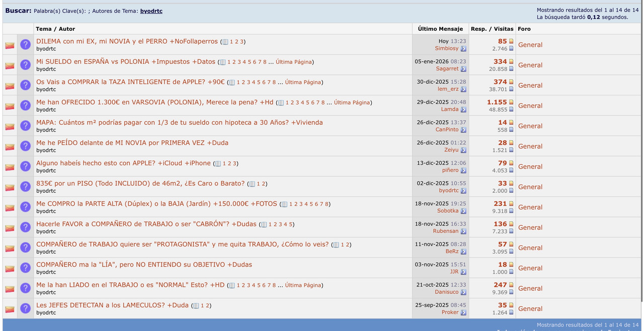Screen dimensions: 644x331
Task: Open Me han OFRECIDO 1.300€ en VARSOVIA thread
Action: pos(155,102)
